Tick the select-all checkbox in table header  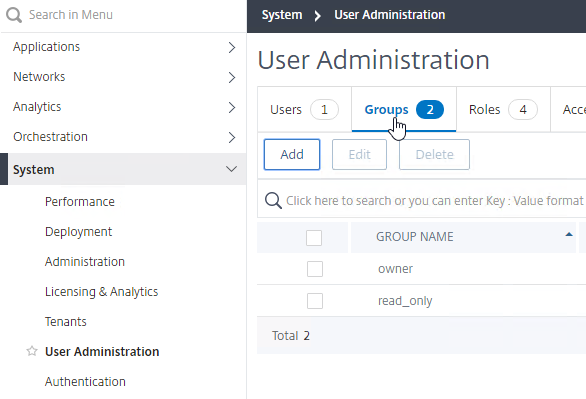[x=314, y=238]
